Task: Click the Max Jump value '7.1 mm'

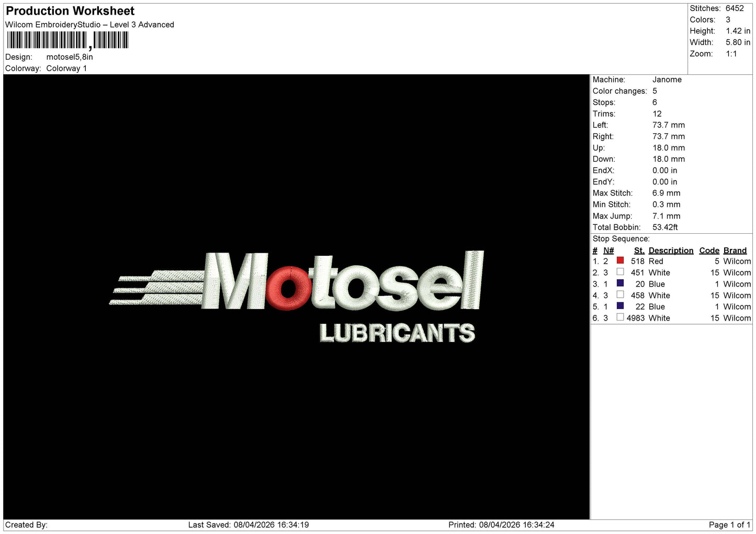Action: tap(667, 216)
